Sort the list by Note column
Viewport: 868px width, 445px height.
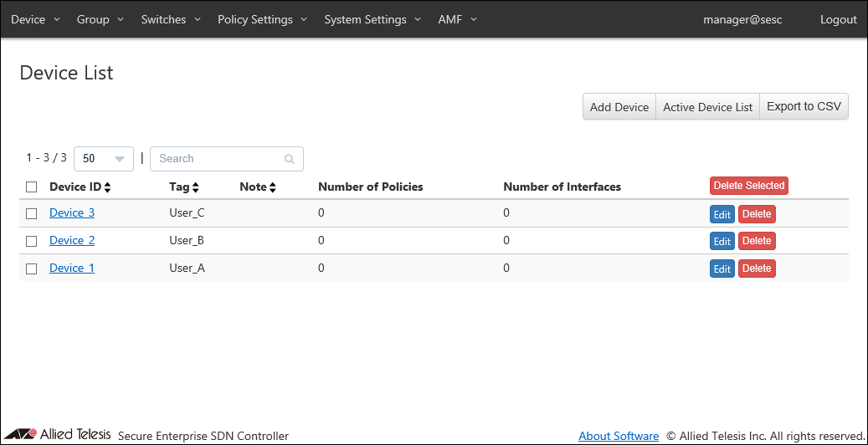(x=273, y=187)
